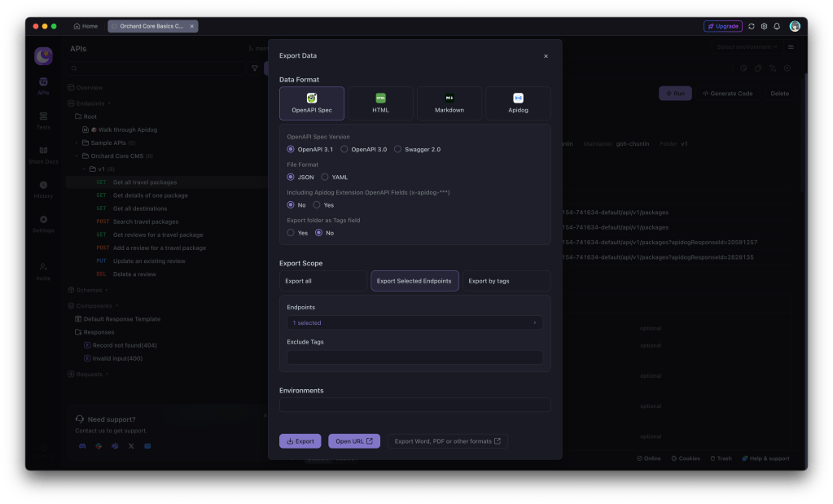The width and height of the screenshot is (833, 504).
Task: Click the Open URL button
Action: tap(353, 441)
